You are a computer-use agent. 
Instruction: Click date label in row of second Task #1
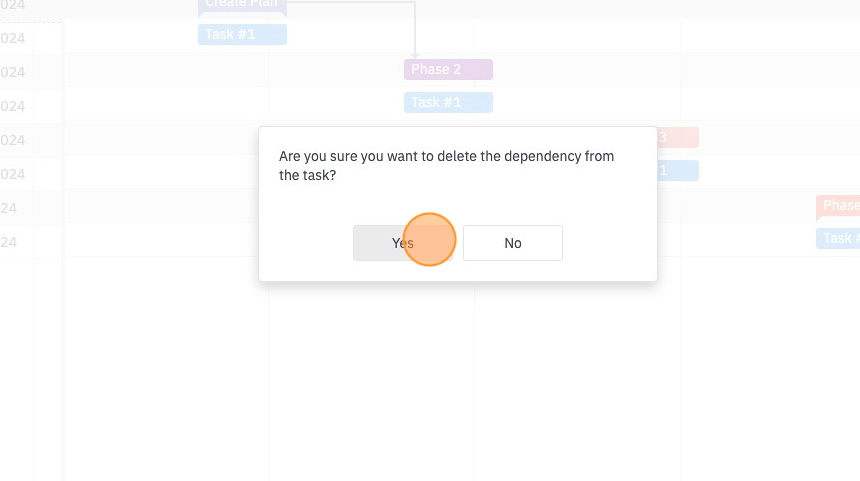[x=13, y=106]
